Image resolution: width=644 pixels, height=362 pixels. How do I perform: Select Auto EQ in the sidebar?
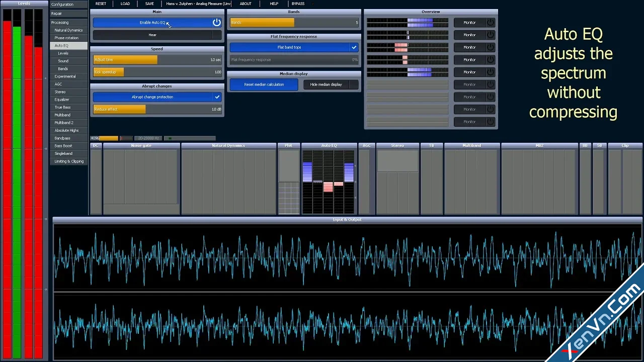pyautogui.click(x=68, y=46)
